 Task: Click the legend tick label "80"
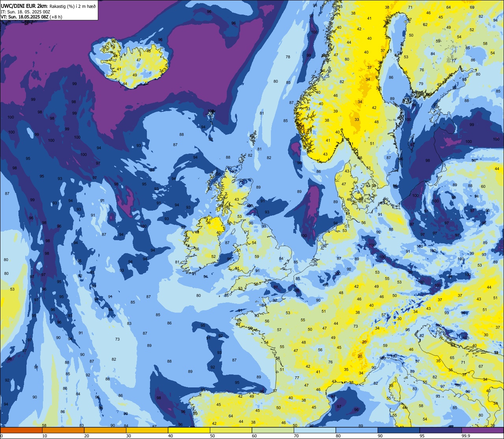338,436
